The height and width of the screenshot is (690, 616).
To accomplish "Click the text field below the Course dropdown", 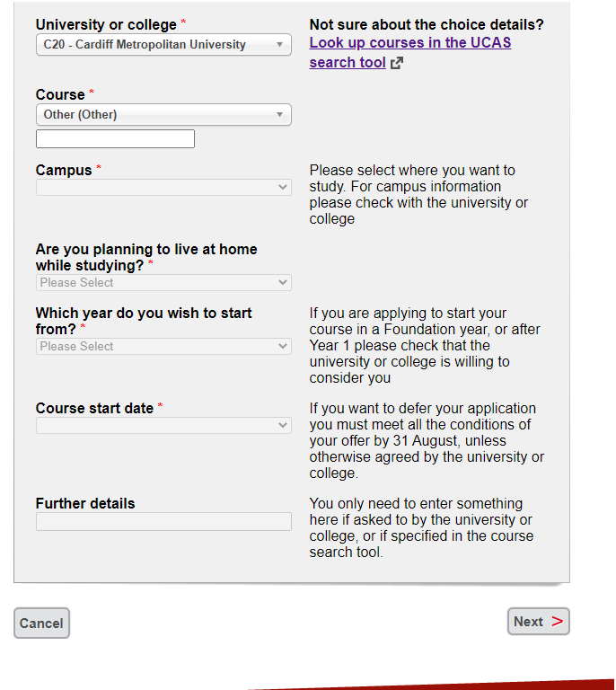I will pos(115,139).
